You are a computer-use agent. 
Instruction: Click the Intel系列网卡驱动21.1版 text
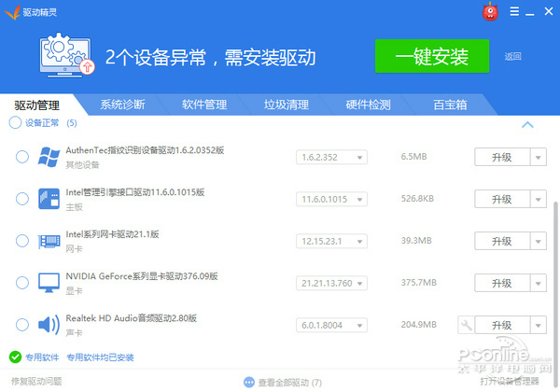(x=112, y=234)
